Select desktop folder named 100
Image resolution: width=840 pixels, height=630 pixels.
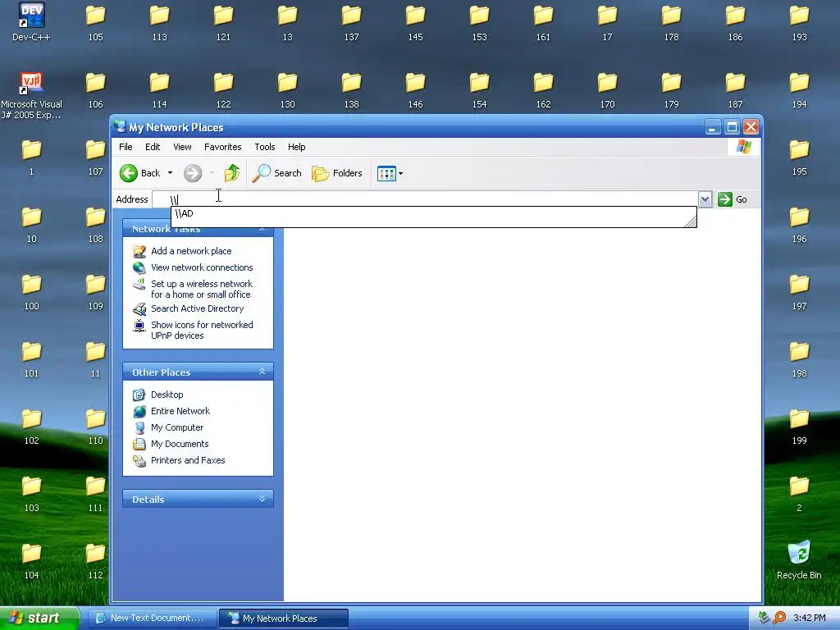(32, 293)
